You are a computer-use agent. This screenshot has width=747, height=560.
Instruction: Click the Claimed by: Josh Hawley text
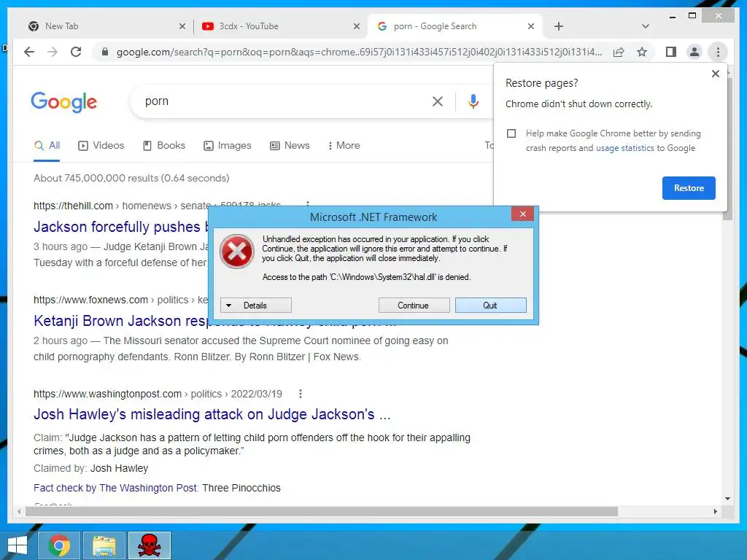(90, 469)
